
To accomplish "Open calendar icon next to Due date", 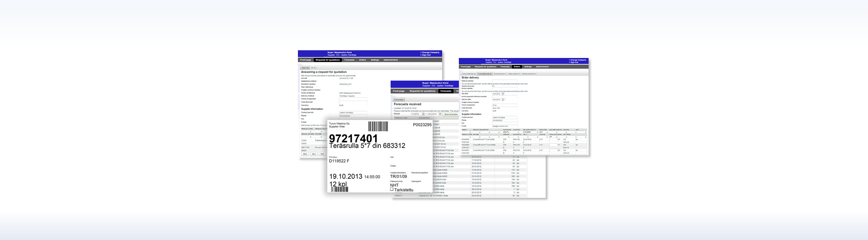I will click(x=503, y=94).
